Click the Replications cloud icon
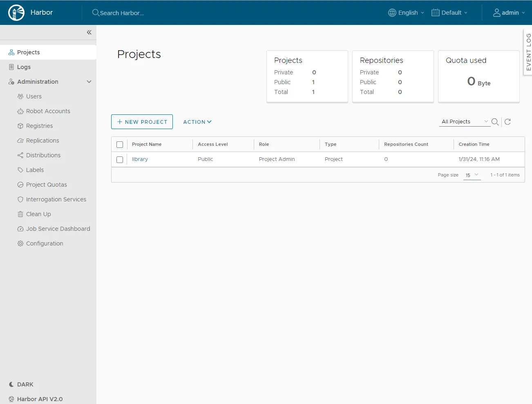 click(20, 141)
